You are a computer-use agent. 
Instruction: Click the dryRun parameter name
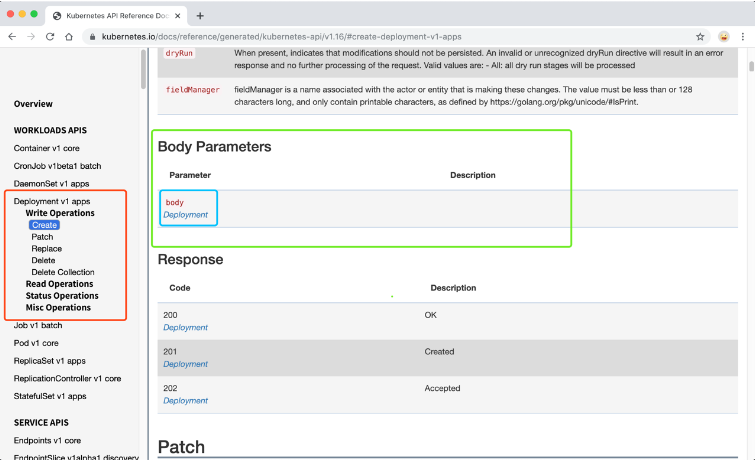coord(179,53)
